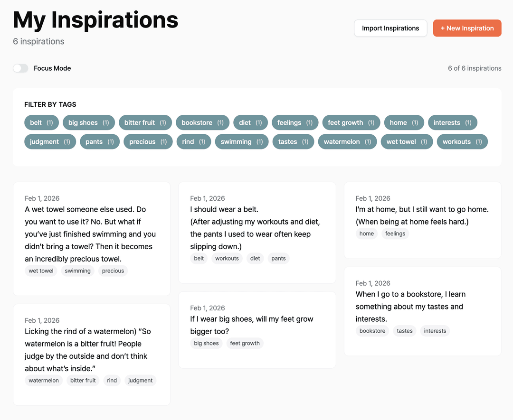The image size is (513, 420).
Task: Select the swimming tag filter
Action: pos(241,141)
